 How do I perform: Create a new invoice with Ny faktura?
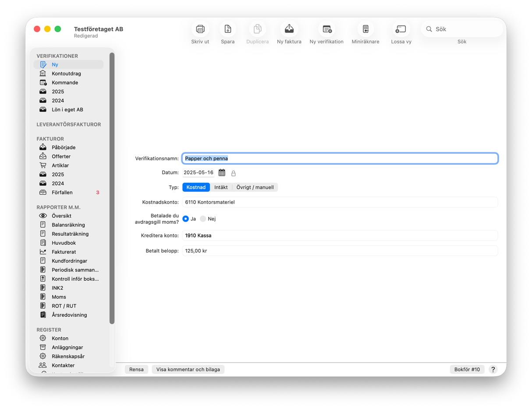coord(289,29)
